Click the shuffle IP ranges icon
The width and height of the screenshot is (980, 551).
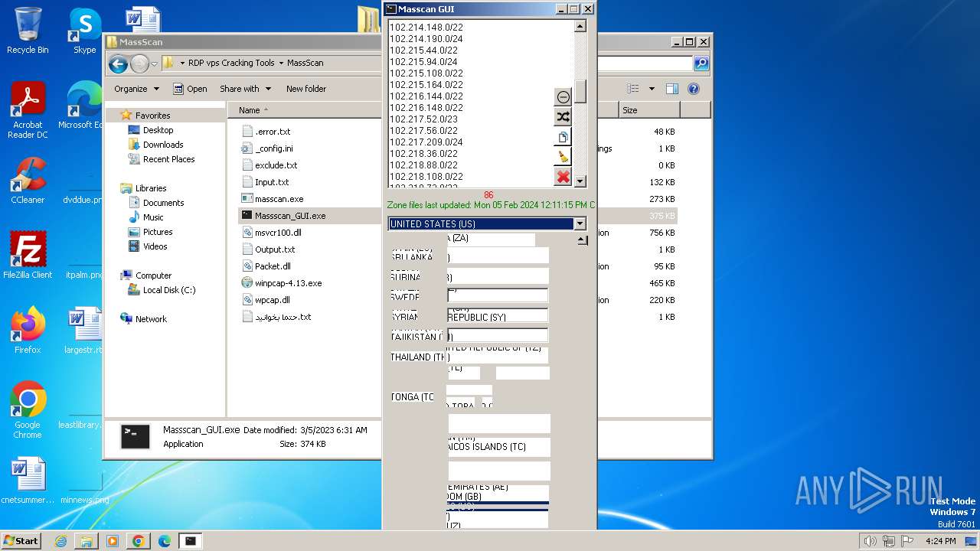(563, 117)
